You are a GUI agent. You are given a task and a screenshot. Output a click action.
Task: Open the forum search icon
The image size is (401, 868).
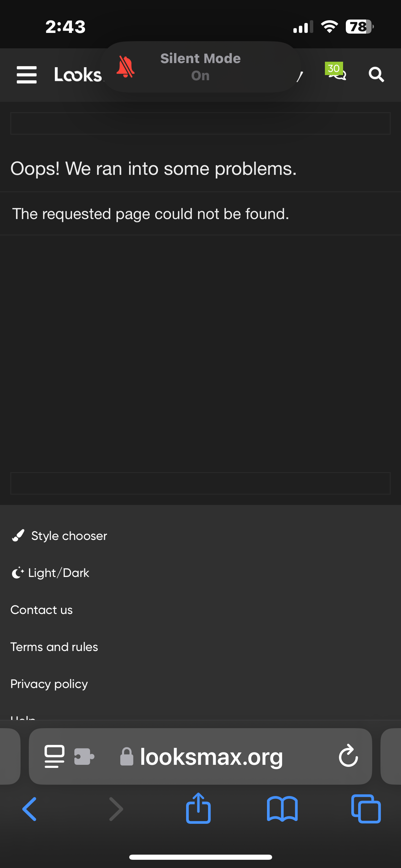pos(376,74)
